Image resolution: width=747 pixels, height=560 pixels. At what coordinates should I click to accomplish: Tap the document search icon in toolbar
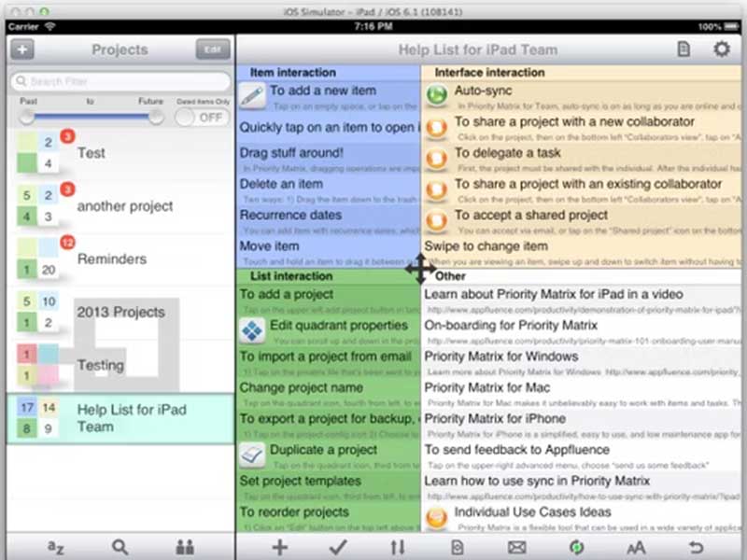457,547
